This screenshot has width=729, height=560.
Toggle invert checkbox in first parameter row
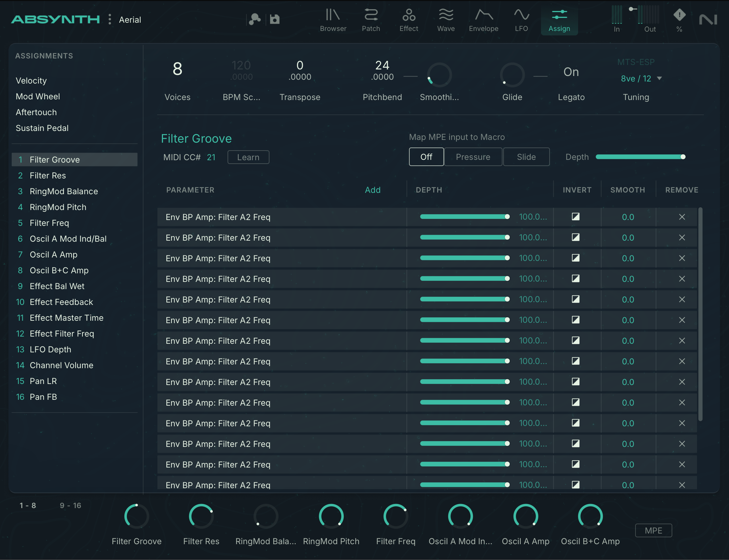(576, 217)
